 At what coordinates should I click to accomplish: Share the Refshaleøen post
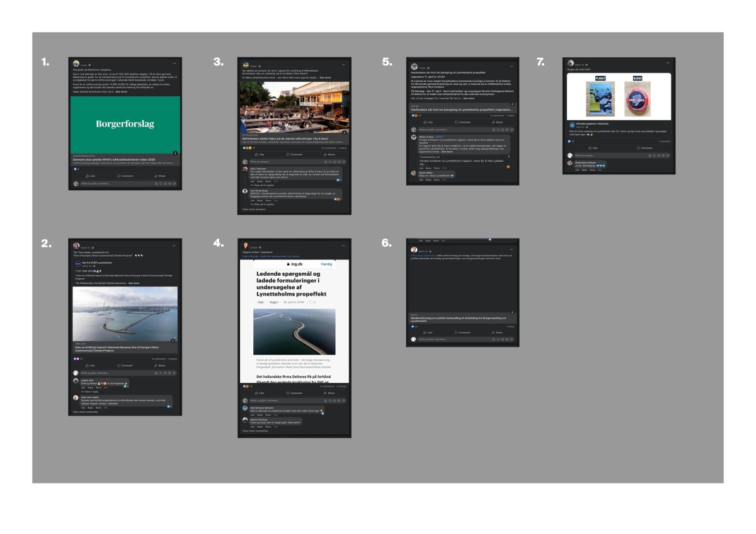coord(329,154)
